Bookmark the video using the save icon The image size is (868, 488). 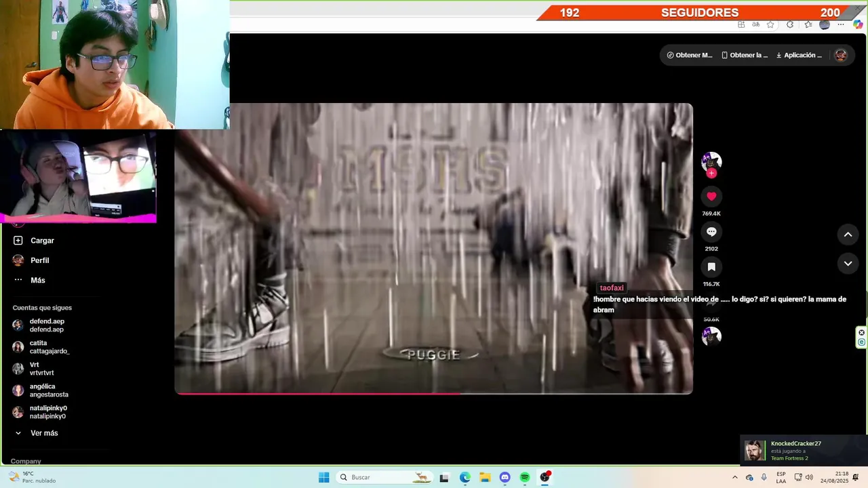[711, 267]
